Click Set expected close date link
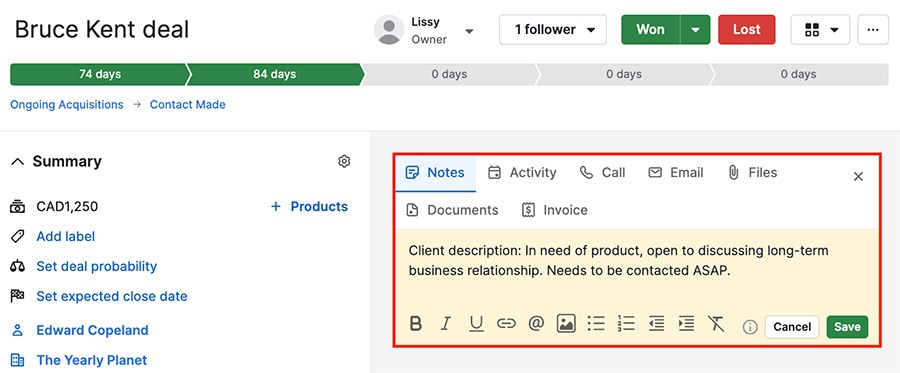 pyautogui.click(x=112, y=296)
